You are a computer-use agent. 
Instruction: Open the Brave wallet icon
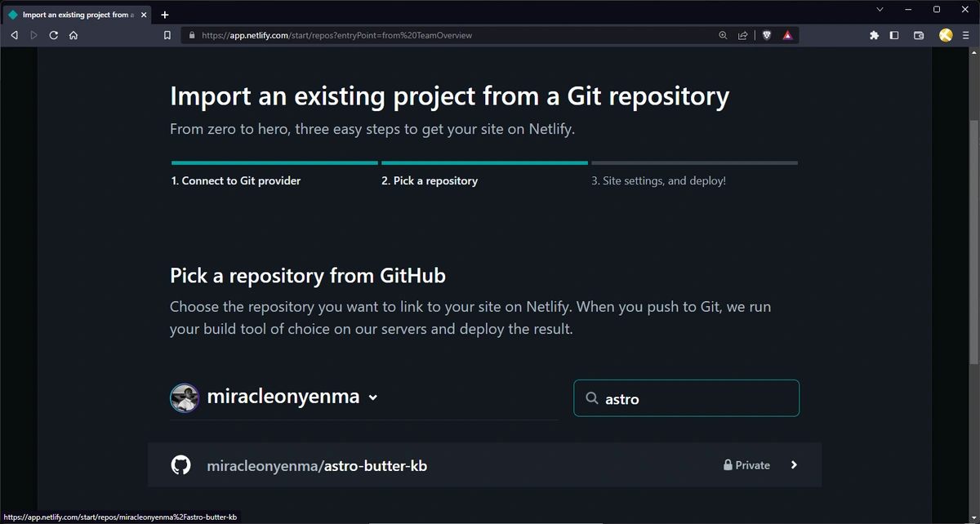tap(919, 35)
